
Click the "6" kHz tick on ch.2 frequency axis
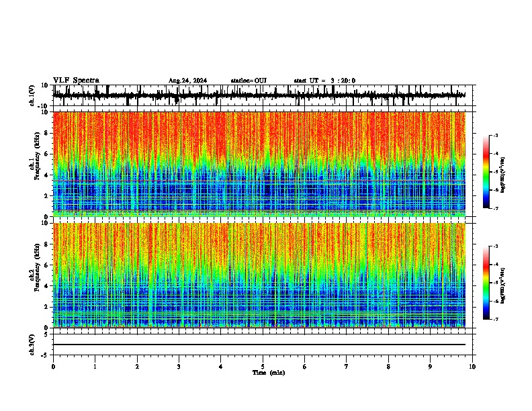click(x=46, y=265)
